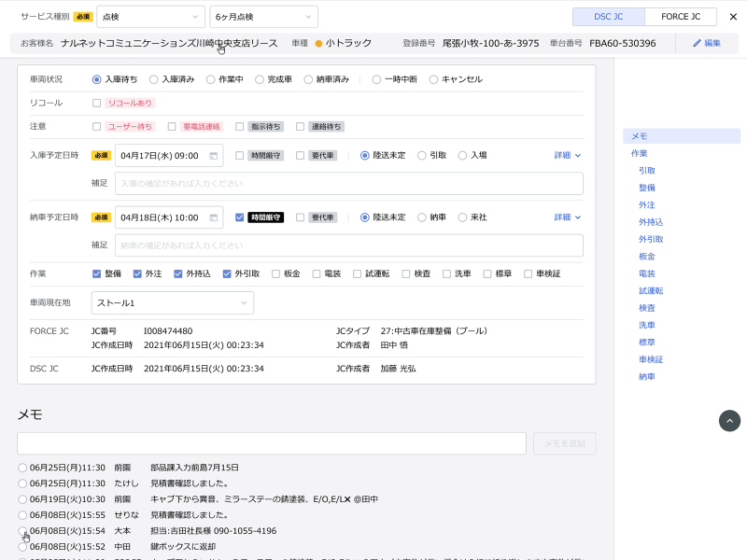747x560 pixels.
Task: Open the 点検 service type dropdown
Action: (149, 17)
